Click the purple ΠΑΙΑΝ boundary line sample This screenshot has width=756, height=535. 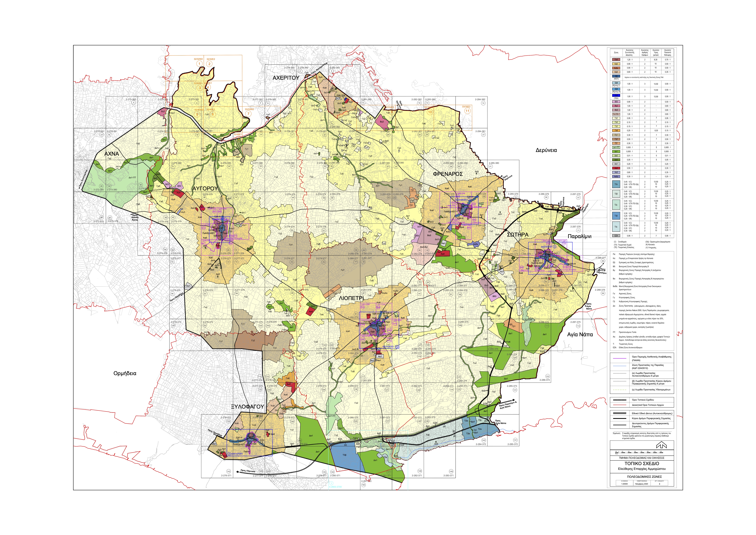point(620,358)
